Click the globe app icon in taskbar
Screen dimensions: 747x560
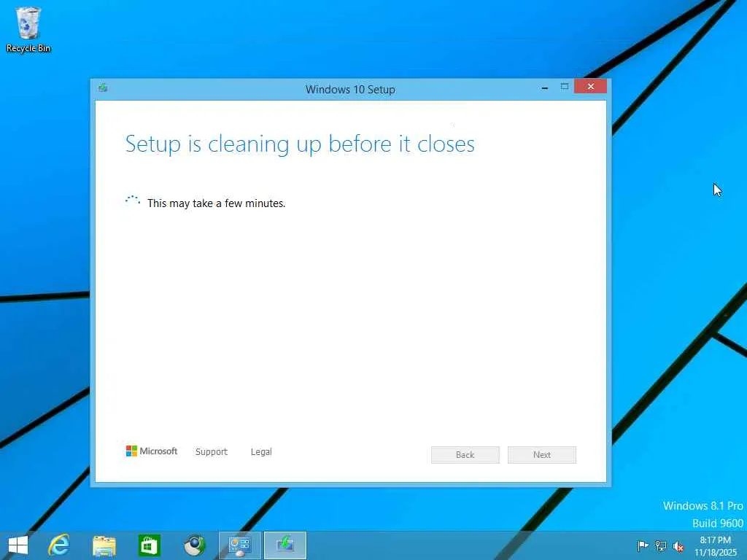(x=194, y=545)
